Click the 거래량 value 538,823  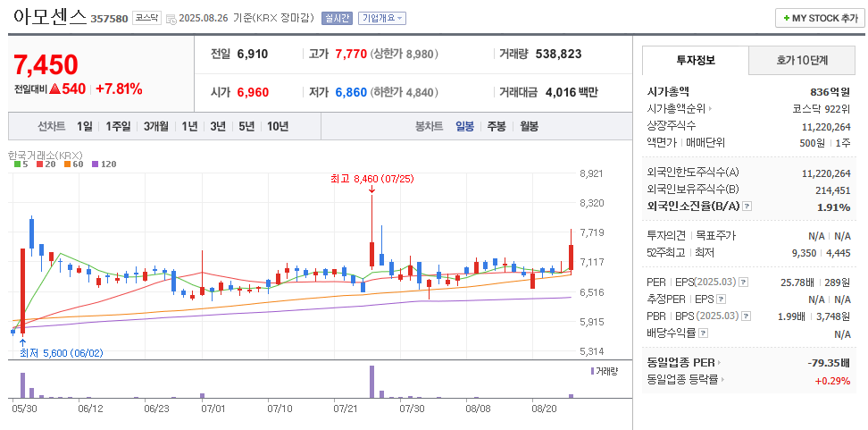tap(558, 55)
